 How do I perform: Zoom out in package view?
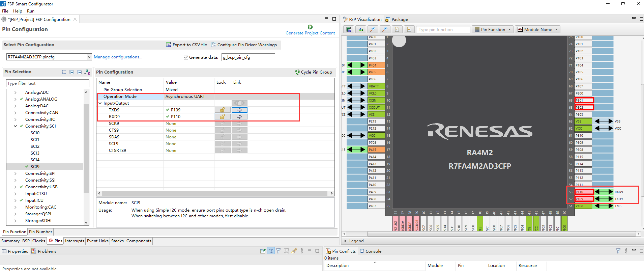[373, 29]
